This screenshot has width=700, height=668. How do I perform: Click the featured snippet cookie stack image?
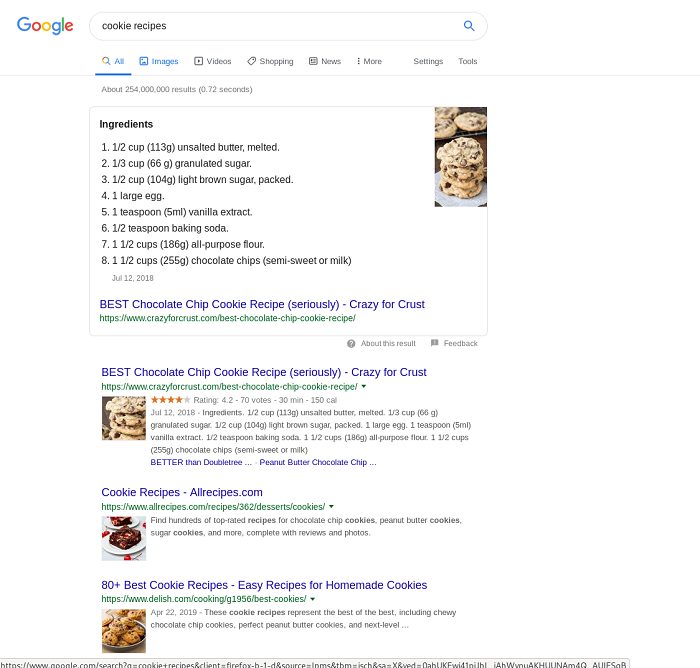pyautogui.click(x=461, y=157)
